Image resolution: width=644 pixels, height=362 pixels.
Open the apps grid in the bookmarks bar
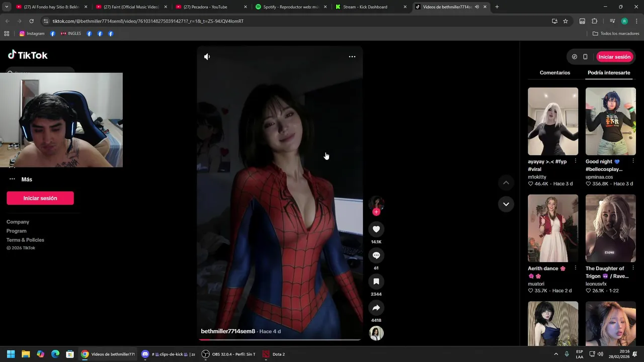7,34
